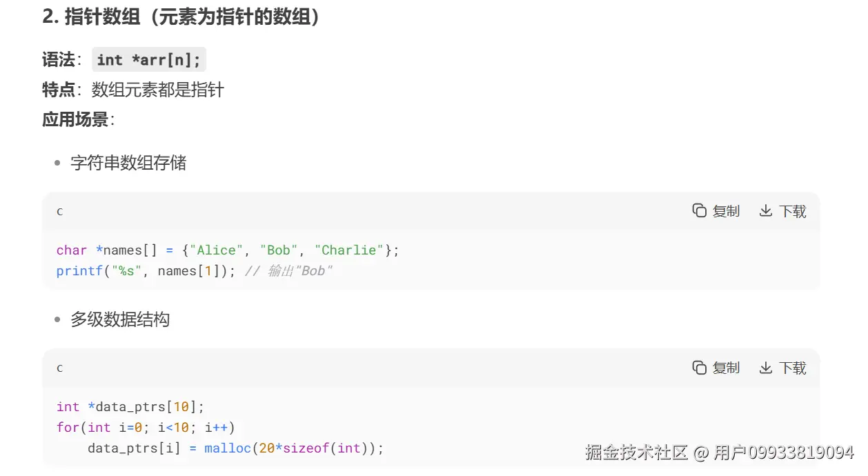Image resolution: width=868 pixels, height=476 pixels.
Task: Click the bullet item 多级数据结构
Action: tap(120, 320)
